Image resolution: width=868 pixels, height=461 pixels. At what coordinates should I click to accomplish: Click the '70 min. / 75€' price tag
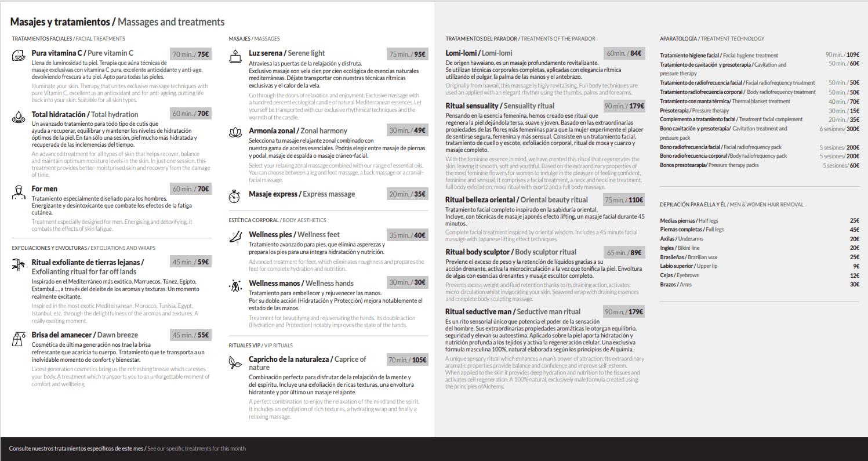coord(191,55)
